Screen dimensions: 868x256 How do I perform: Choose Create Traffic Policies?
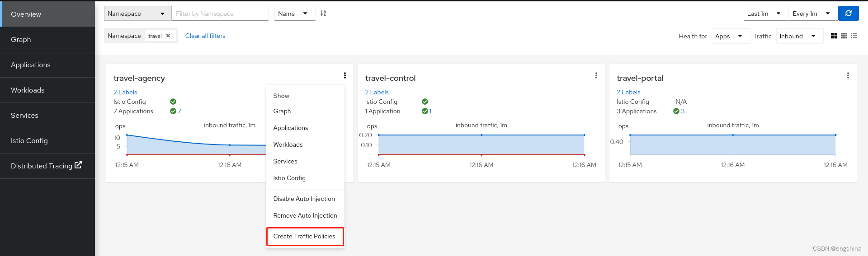(x=305, y=237)
